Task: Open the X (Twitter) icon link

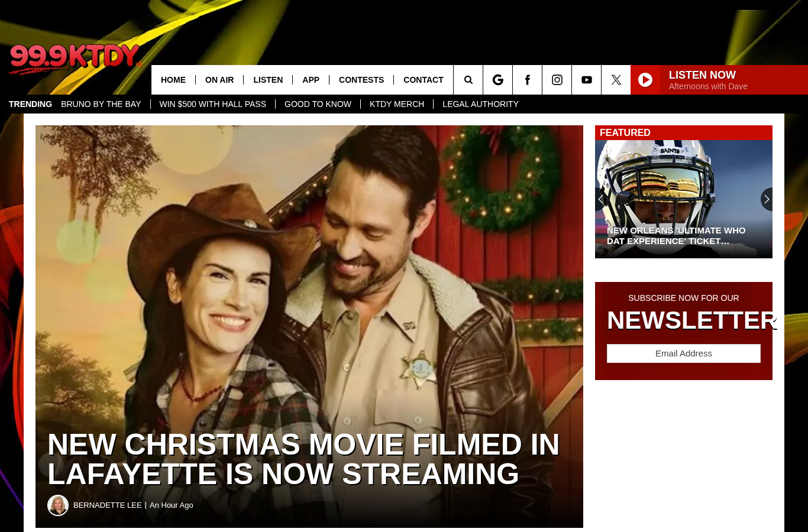Action: 616,80
